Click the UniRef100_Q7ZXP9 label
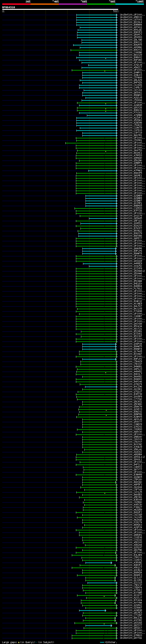 pos(131,268)
